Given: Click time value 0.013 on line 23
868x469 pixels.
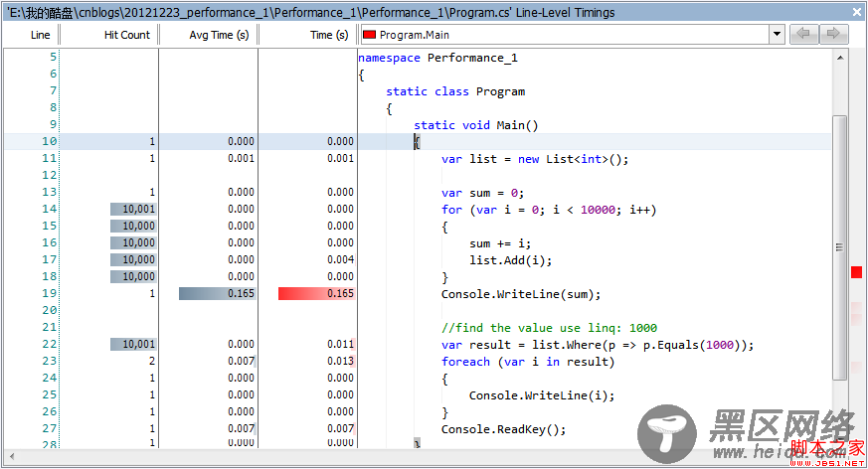Looking at the screenshot, I should (340, 361).
